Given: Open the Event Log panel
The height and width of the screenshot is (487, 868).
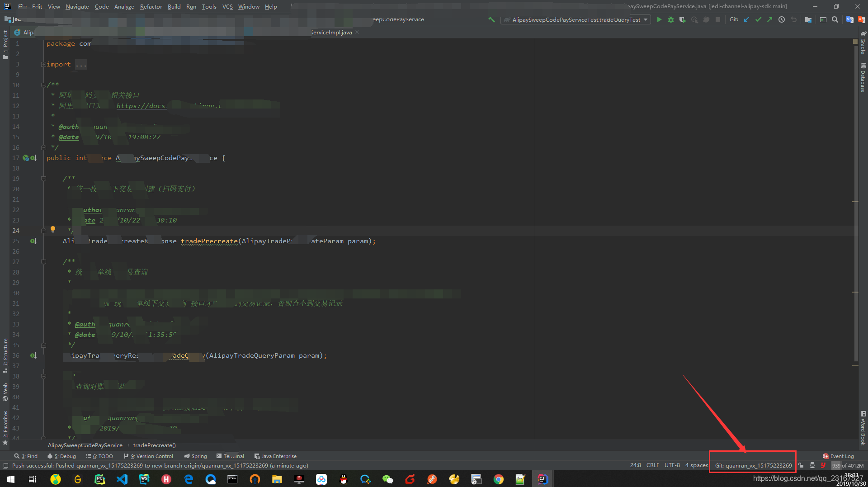Looking at the screenshot, I should click(838, 456).
